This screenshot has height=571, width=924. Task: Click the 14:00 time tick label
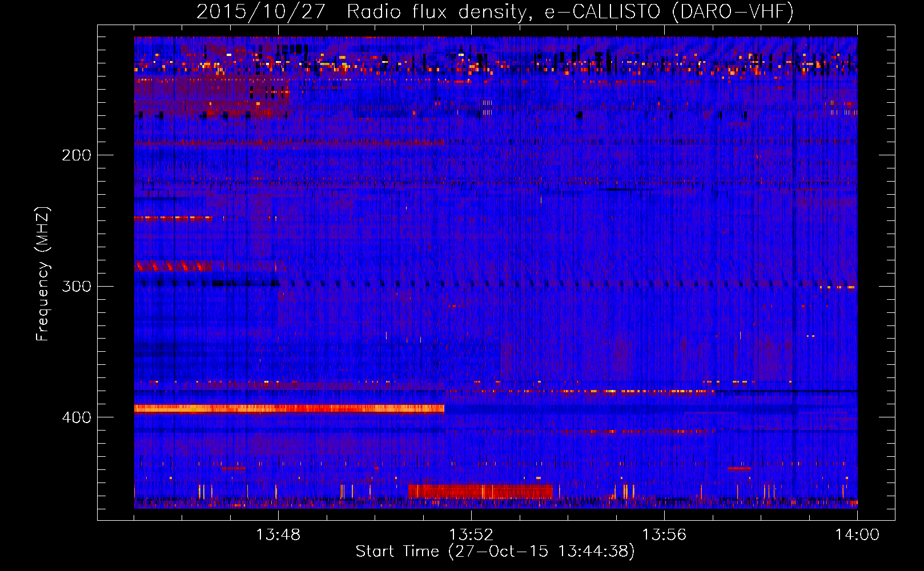tap(857, 535)
